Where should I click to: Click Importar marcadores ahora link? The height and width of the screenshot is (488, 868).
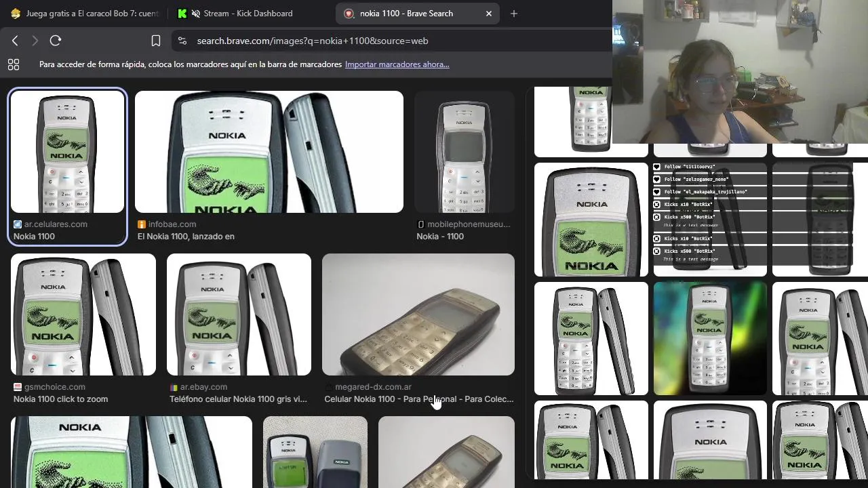click(397, 64)
